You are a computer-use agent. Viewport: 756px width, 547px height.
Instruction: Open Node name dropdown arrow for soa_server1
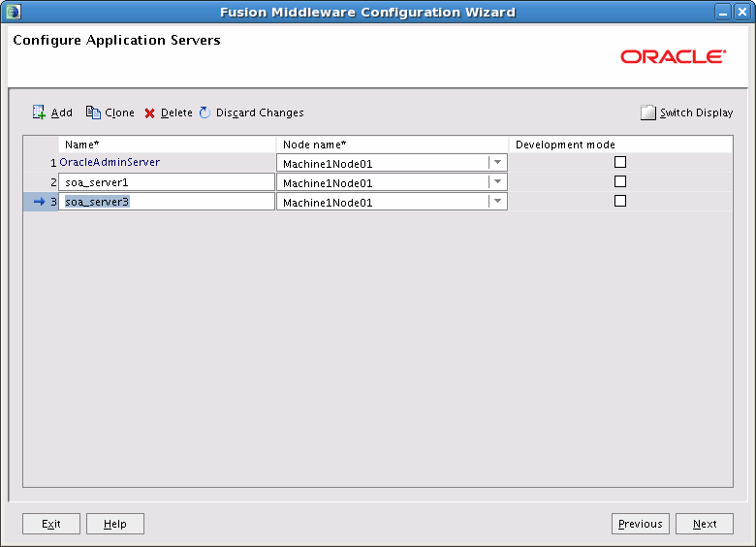[497, 182]
